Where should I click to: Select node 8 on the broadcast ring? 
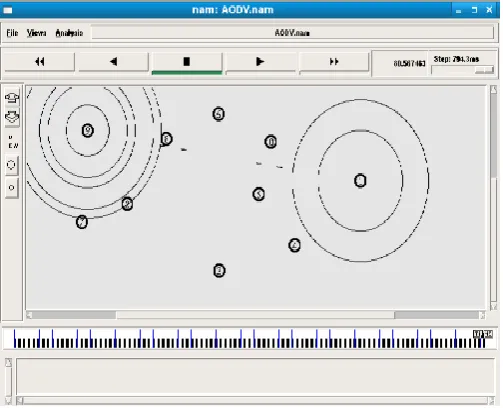[127, 204]
